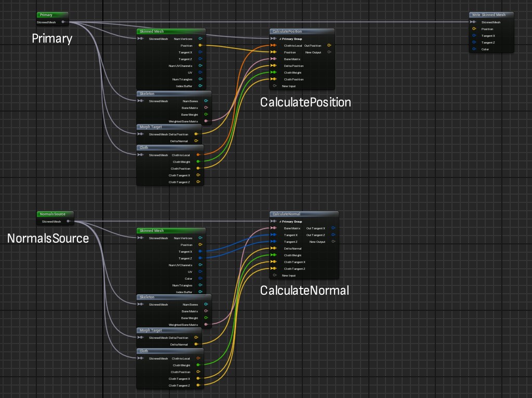Click the Position input pin on Write Skinned Mesh
Viewport: 532px width, 398px height.
(x=473, y=29)
